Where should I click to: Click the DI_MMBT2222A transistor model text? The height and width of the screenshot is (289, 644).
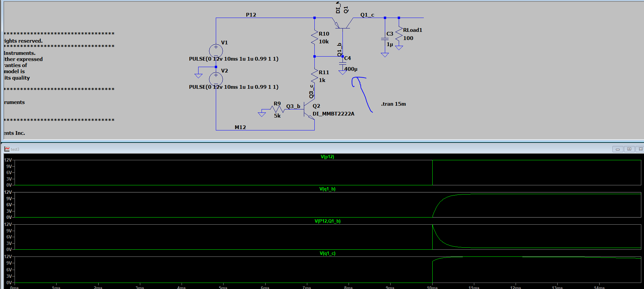333,114
